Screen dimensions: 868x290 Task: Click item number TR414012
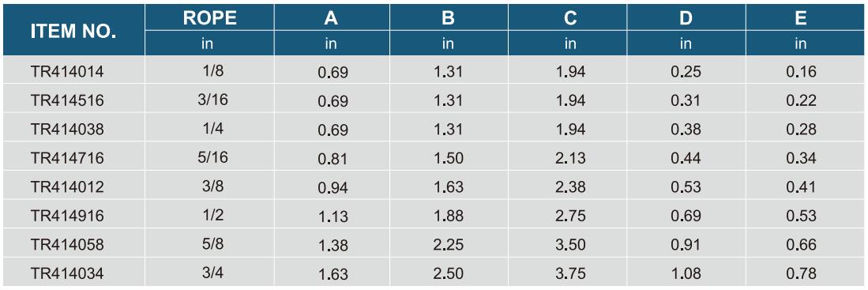[67, 186]
